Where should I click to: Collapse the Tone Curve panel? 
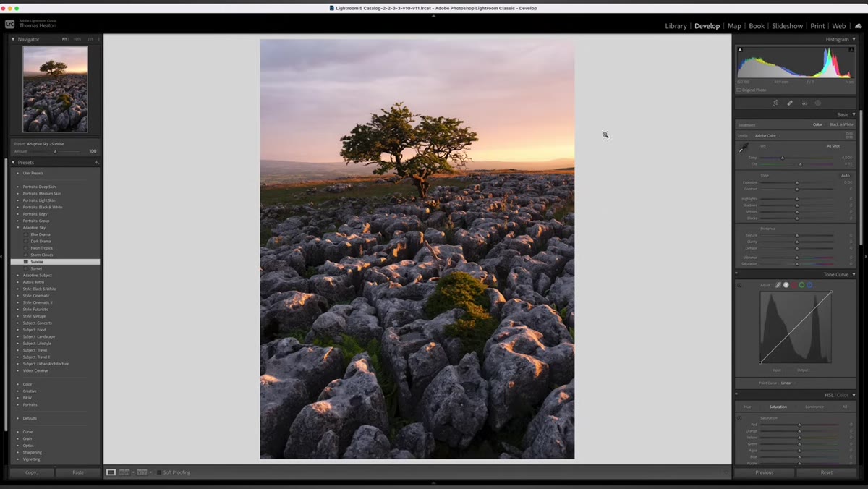[x=854, y=275]
